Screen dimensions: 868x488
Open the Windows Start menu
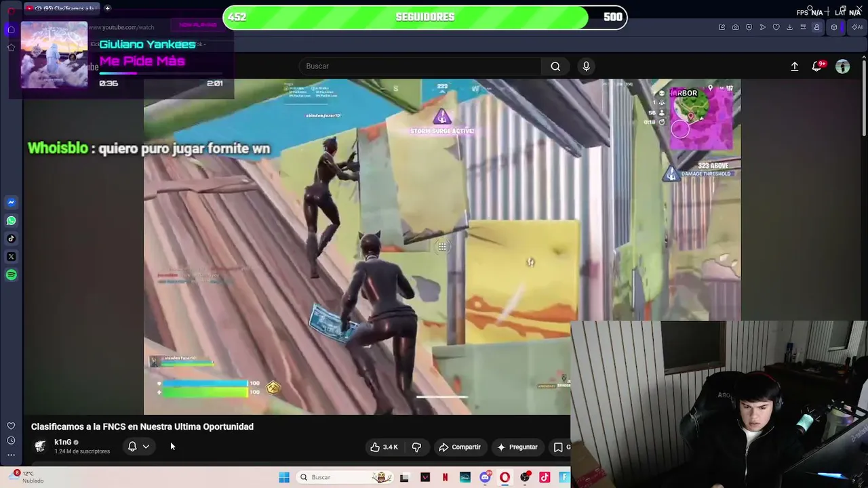[284, 477]
